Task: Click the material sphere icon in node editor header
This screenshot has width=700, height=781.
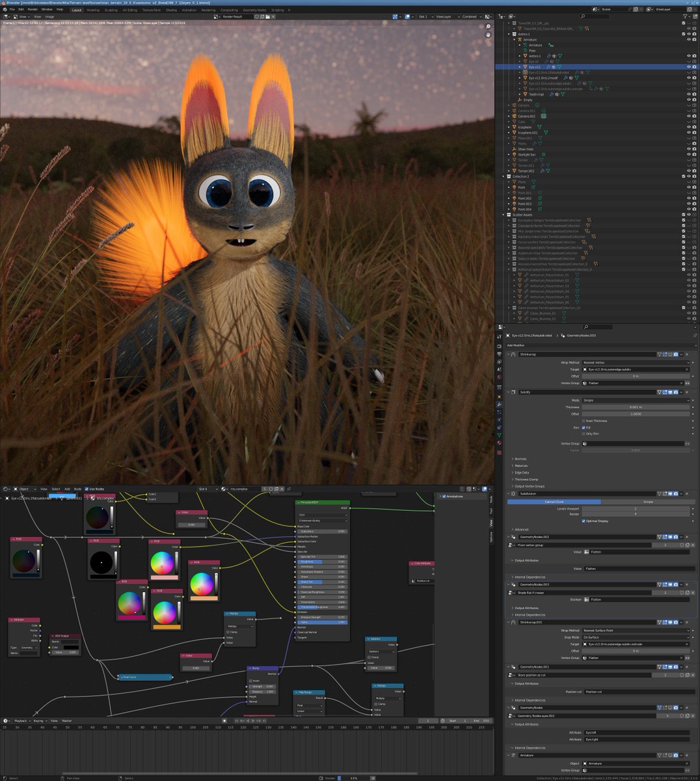Action: [x=224, y=489]
